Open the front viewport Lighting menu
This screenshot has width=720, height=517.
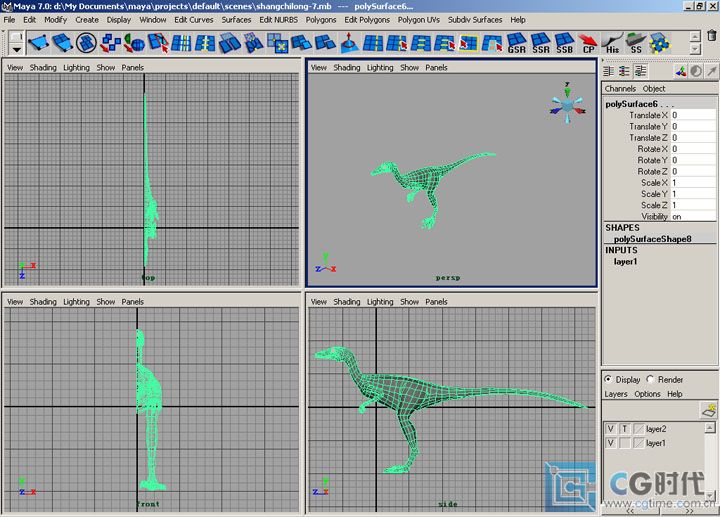[76, 302]
